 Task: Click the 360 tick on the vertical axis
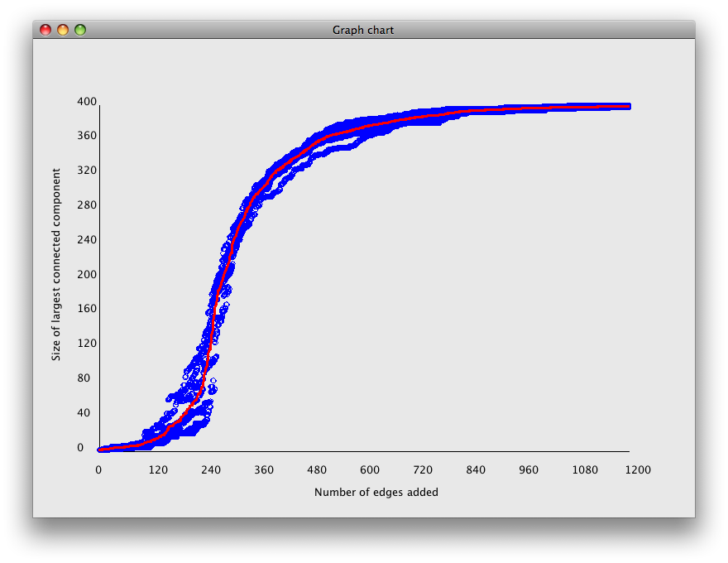point(87,136)
